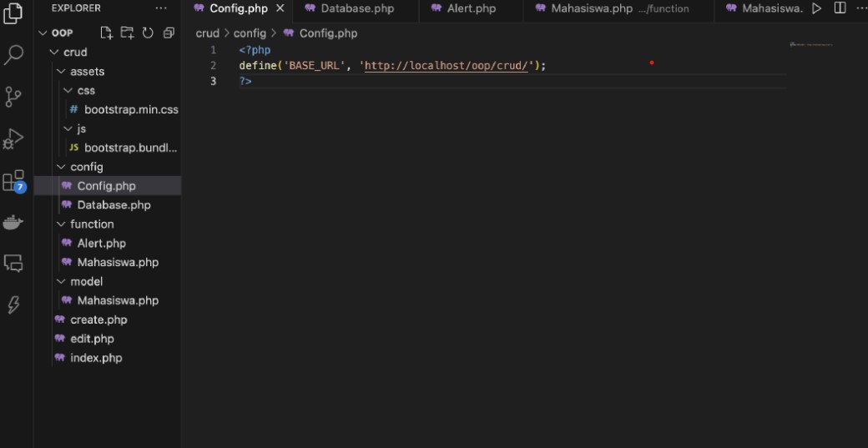The height and width of the screenshot is (448, 868).
Task: Open the Explorer view in activity bar
Action: (13, 14)
